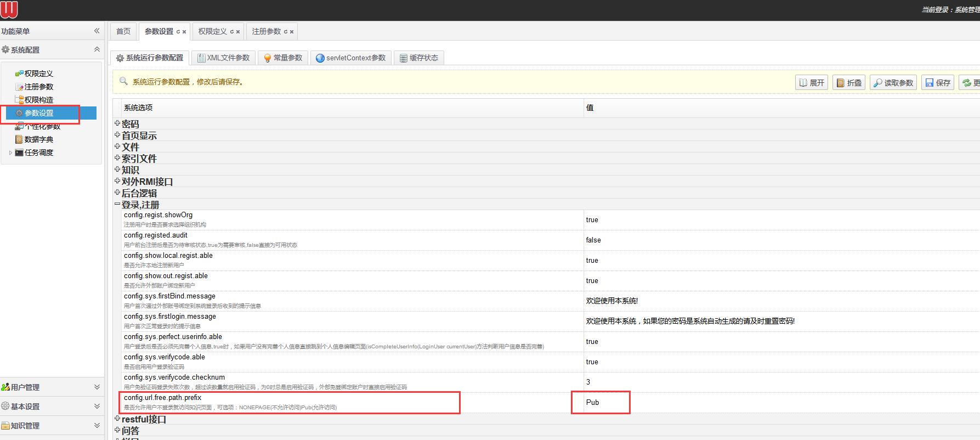Click the 数据字典 book icon
Viewport: 980px width, 440px height.
coord(19,139)
